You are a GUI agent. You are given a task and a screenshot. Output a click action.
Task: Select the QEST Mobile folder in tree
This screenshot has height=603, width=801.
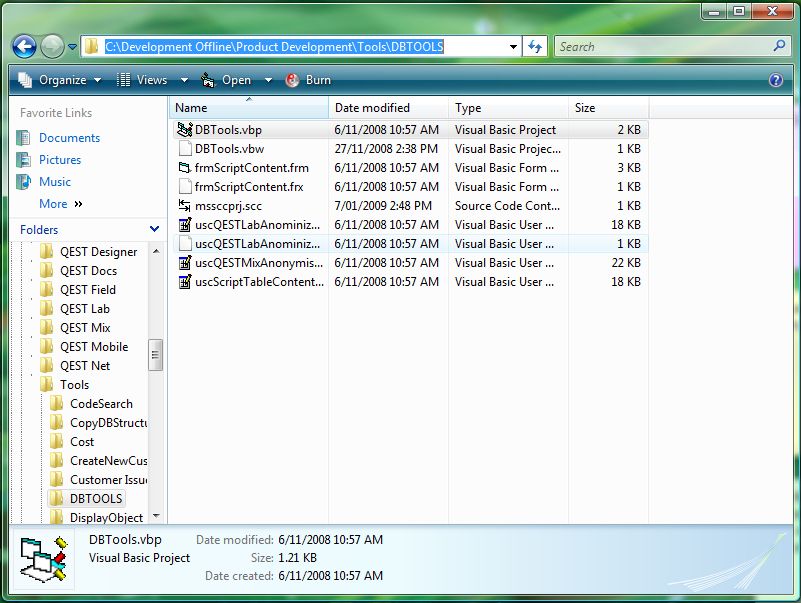click(93, 347)
